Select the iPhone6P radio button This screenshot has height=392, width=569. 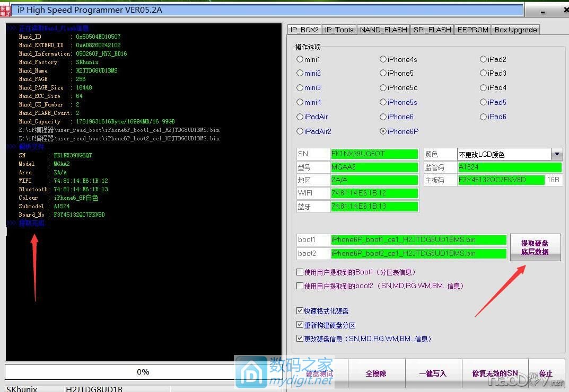383,131
